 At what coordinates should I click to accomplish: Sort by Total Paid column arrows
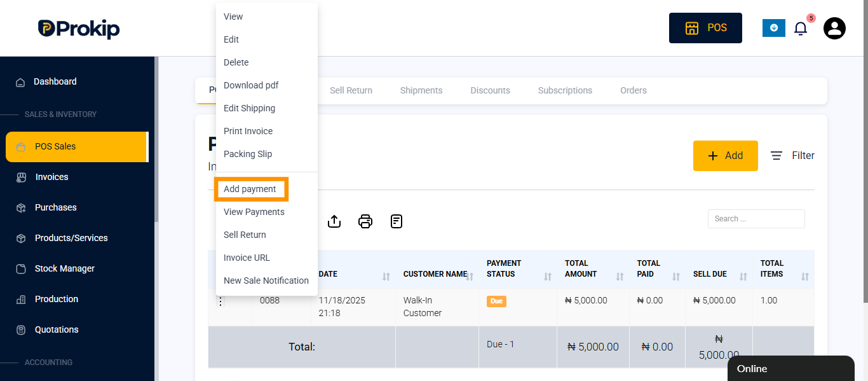coord(676,277)
